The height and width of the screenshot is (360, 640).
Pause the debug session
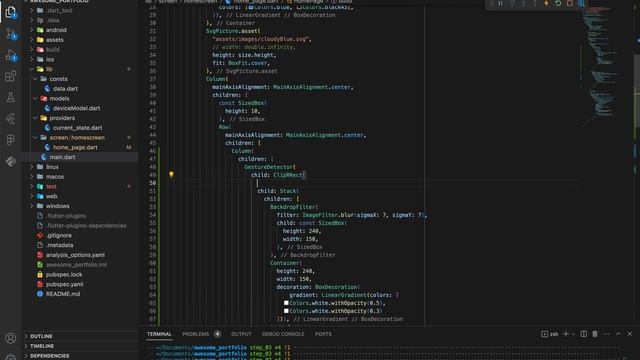(x=500, y=3)
